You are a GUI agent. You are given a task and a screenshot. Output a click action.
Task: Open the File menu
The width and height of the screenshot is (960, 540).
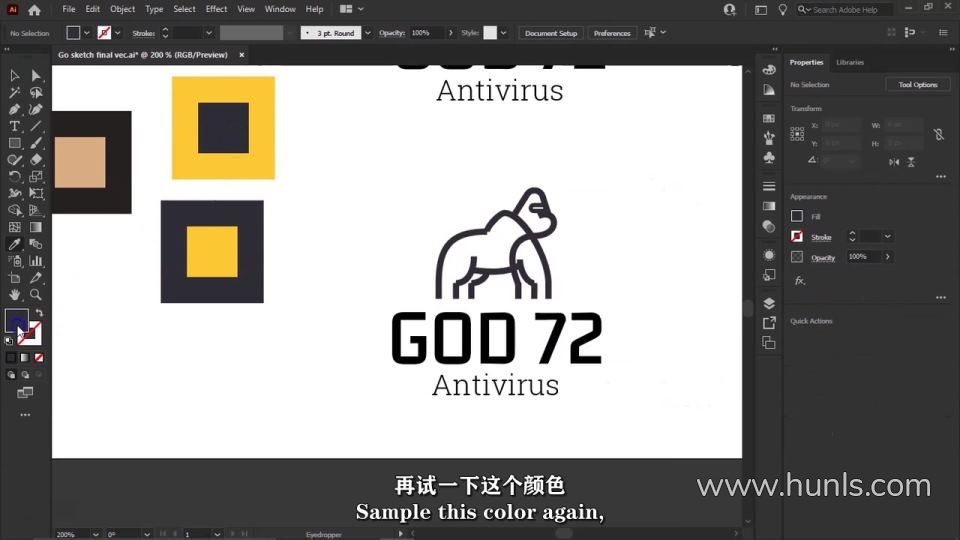tap(69, 9)
